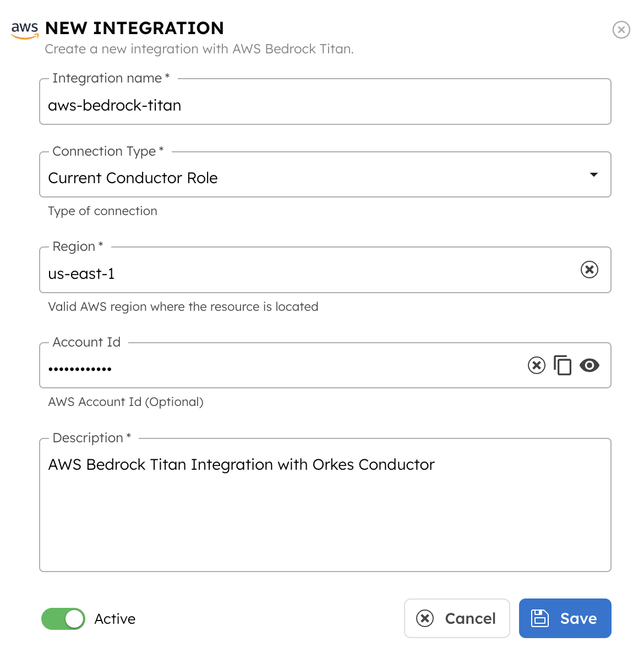Click 'Valid AWS region where the resource is located'
644x670 pixels.
(183, 306)
